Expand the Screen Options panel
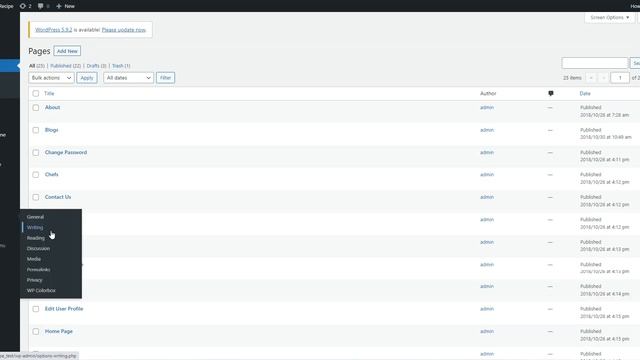The image size is (640, 360). tap(609, 18)
